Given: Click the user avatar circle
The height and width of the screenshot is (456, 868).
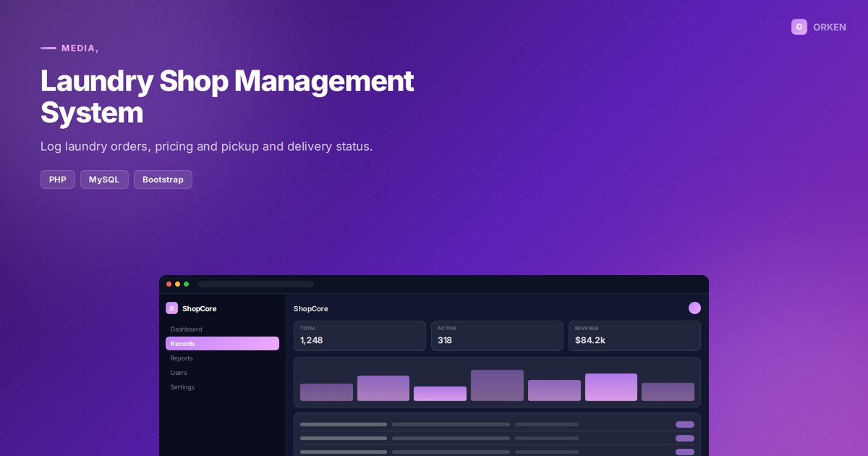Looking at the screenshot, I should (x=694, y=308).
